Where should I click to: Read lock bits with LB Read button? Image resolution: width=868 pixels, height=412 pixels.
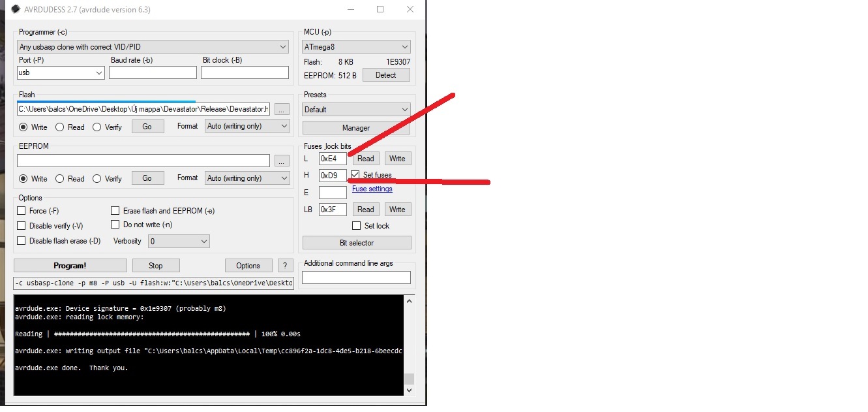point(366,210)
